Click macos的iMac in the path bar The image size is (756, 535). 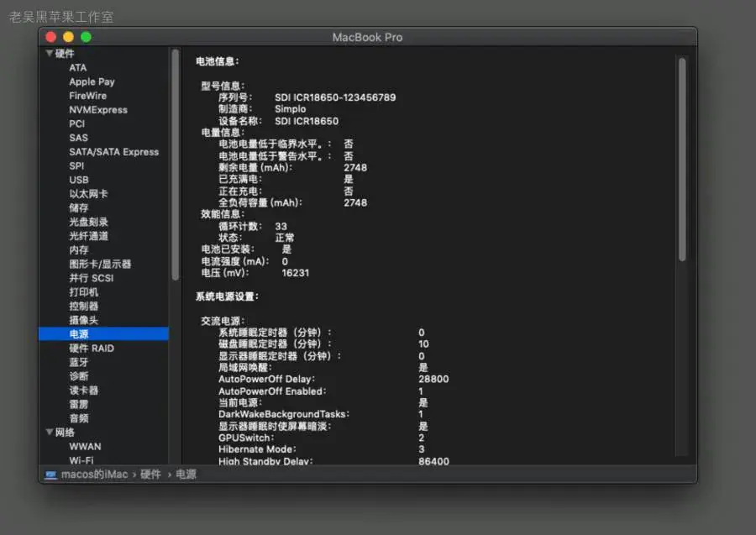coord(94,475)
